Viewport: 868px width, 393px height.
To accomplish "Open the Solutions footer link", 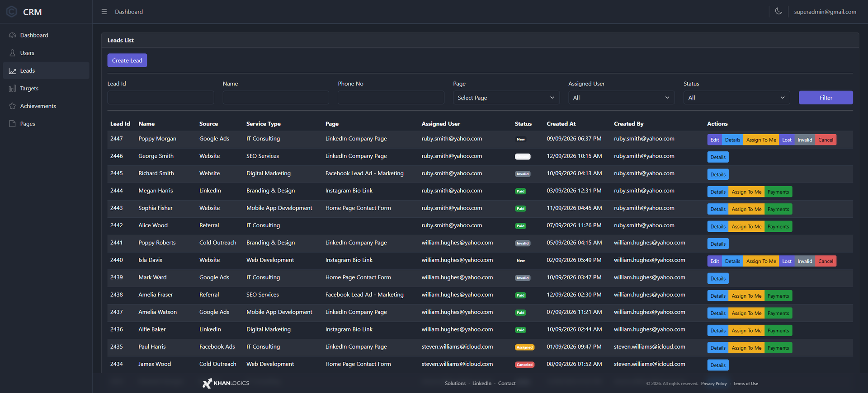I will click(x=455, y=384).
